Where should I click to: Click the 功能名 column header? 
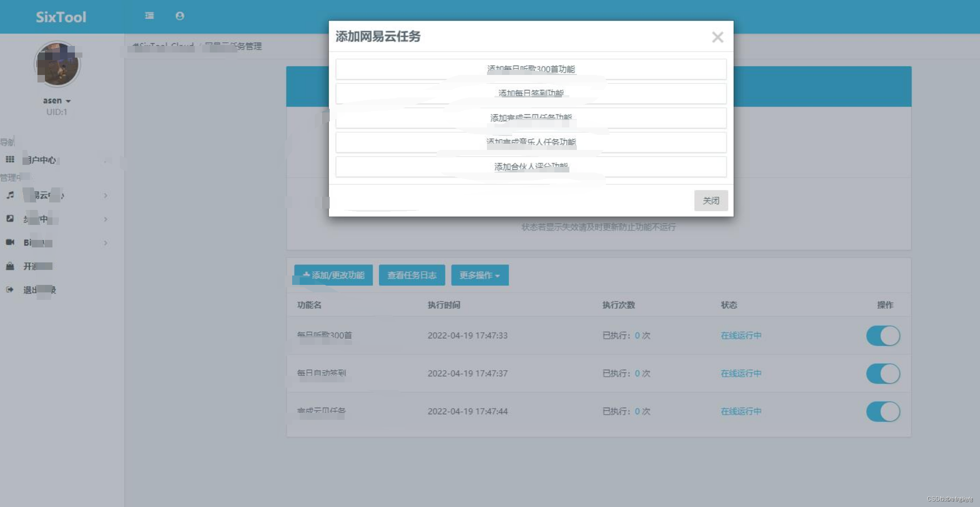click(x=309, y=305)
